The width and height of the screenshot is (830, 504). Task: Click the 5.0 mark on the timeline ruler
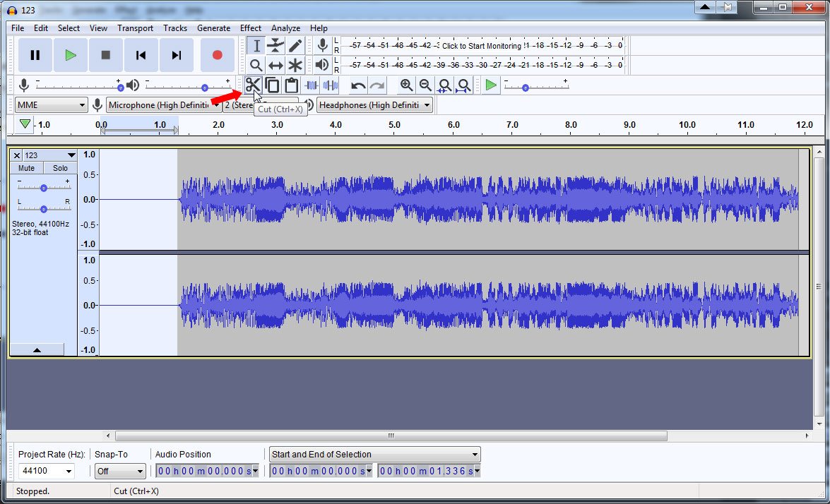pos(394,125)
